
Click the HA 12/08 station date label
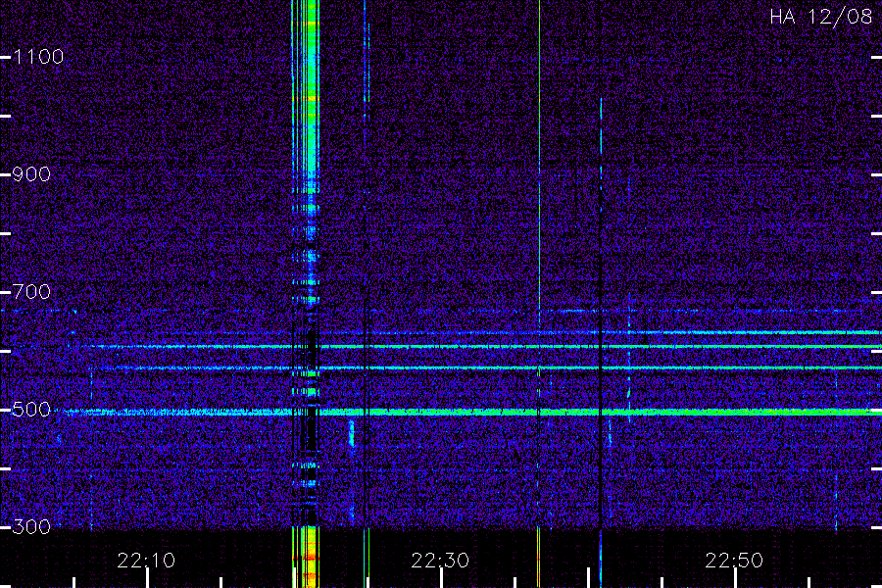click(x=820, y=17)
